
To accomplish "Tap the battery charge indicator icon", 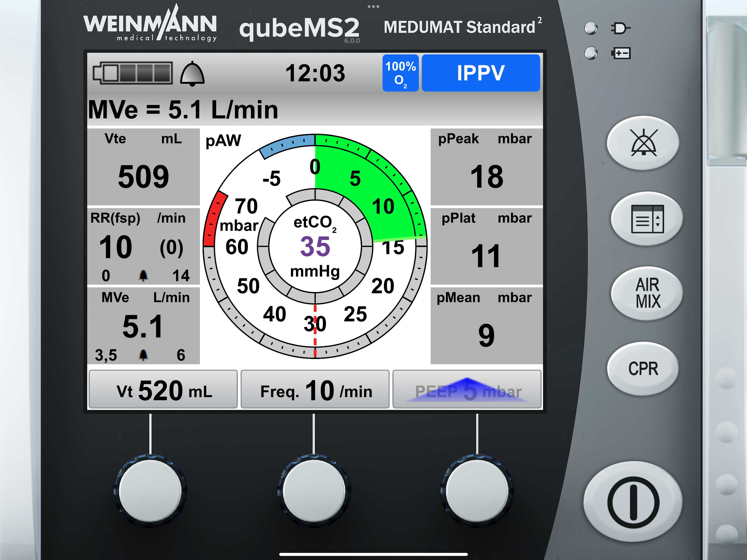I will (621, 53).
